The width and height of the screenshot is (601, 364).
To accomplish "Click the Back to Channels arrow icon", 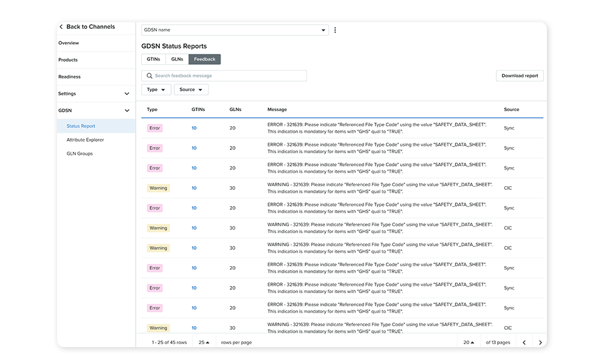I will tap(61, 27).
